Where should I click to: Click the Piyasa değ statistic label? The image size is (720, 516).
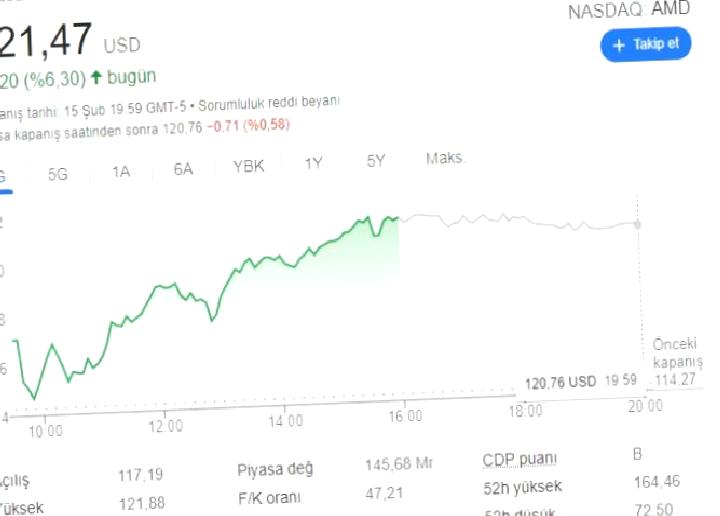click(x=275, y=470)
